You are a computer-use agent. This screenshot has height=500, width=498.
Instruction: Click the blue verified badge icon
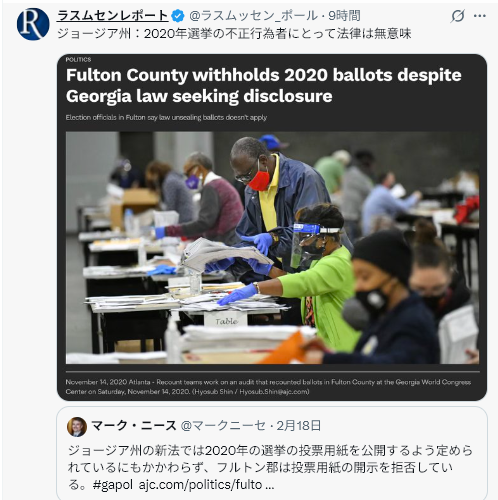pos(178,16)
